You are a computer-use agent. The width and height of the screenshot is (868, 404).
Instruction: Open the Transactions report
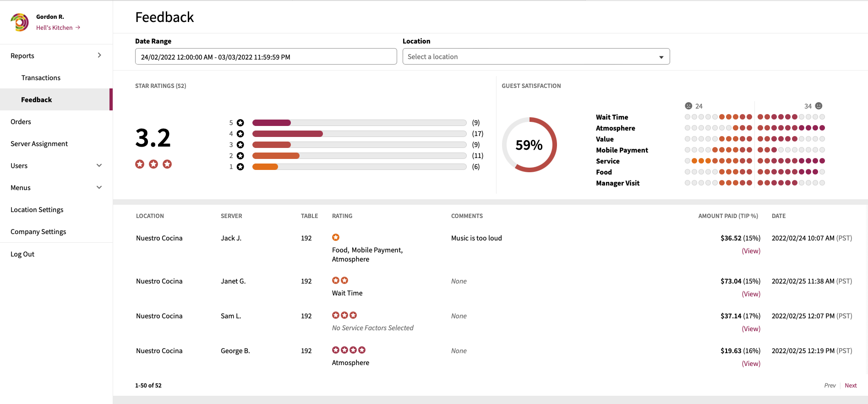(x=41, y=77)
